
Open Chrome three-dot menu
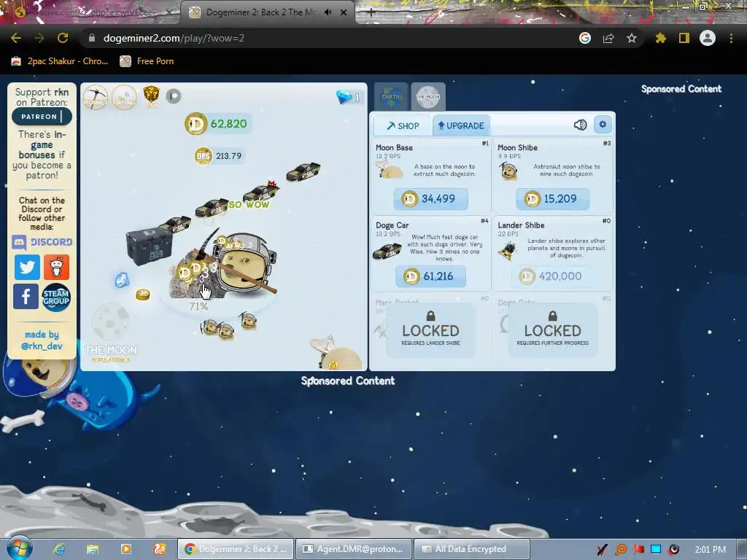coord(731,38)
